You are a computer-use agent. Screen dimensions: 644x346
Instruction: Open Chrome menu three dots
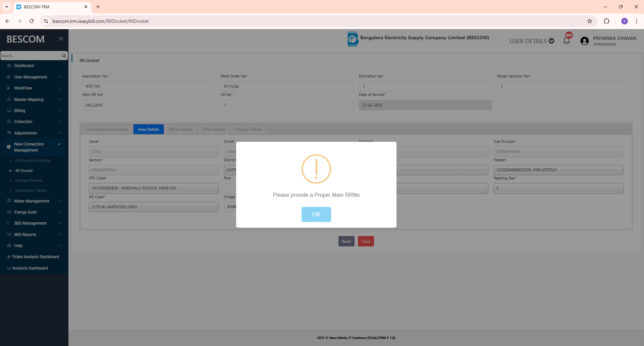636,21
